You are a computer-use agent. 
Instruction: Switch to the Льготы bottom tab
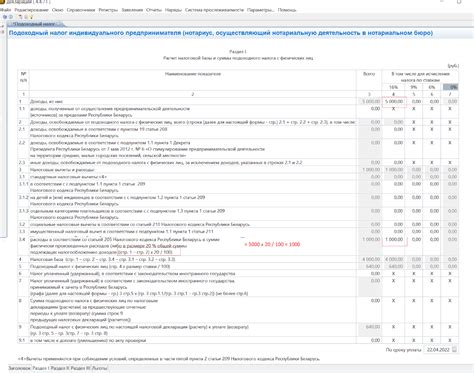[100, 368]
